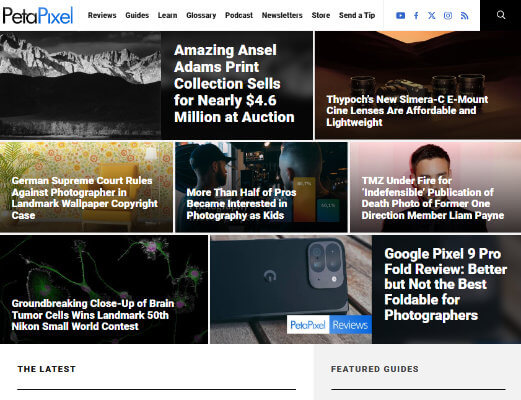Open the Podcast menu item

(239, 15)
